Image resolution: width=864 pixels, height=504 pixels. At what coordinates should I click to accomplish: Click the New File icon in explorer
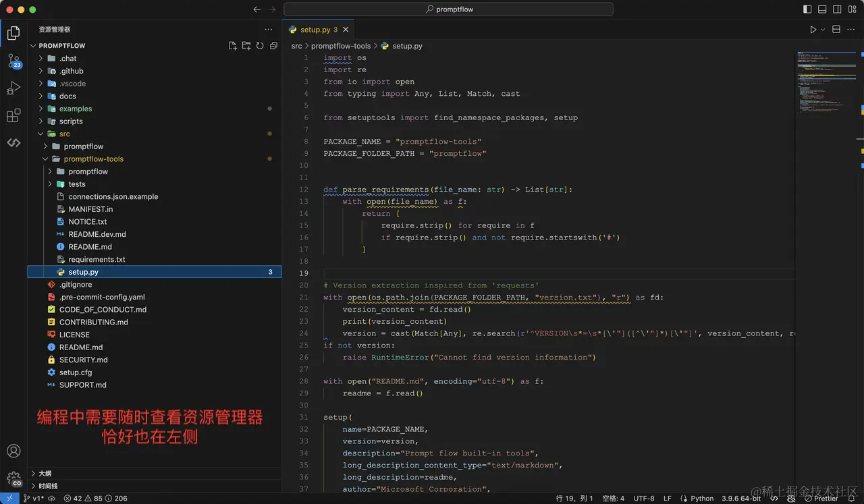233,46
